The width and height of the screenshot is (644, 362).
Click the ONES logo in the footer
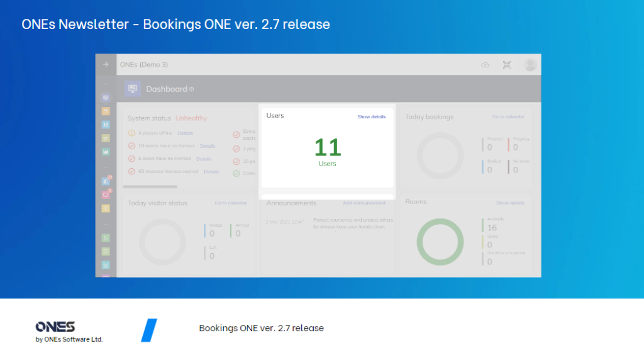click(x=55, y=327)
